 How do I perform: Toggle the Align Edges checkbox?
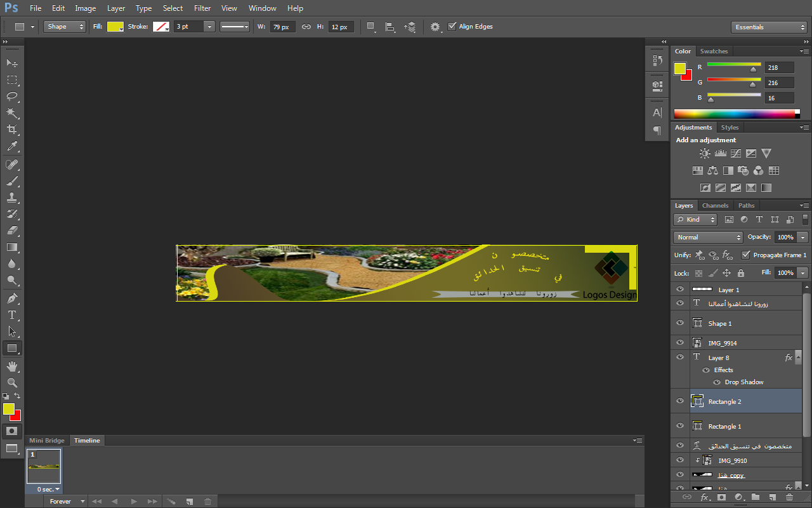[x=452, y=27]
